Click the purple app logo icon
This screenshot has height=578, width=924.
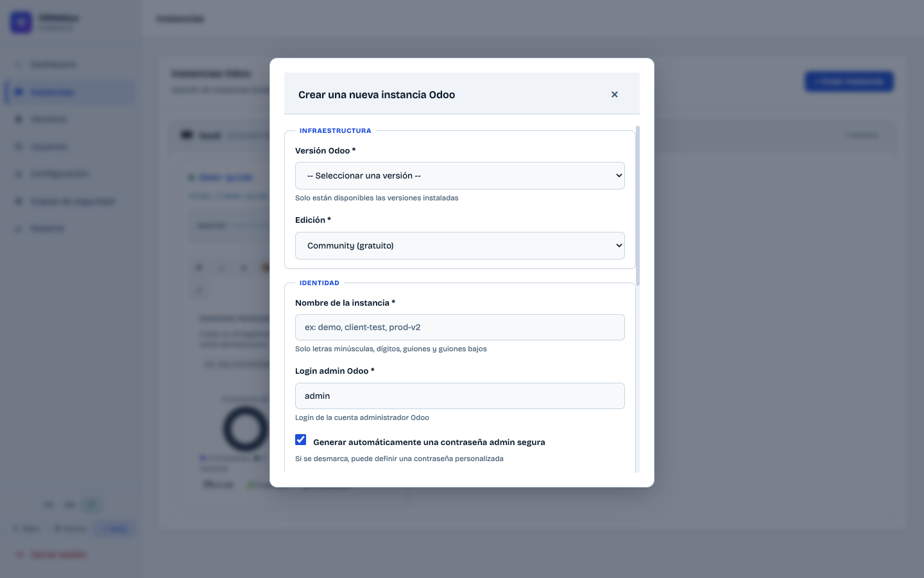tap(21, 22)
